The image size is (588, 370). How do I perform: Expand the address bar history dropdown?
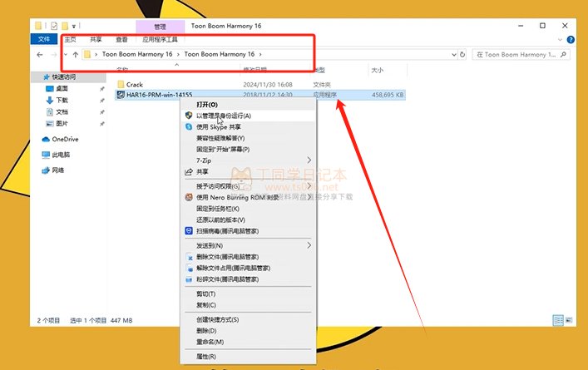pos(454,55)
